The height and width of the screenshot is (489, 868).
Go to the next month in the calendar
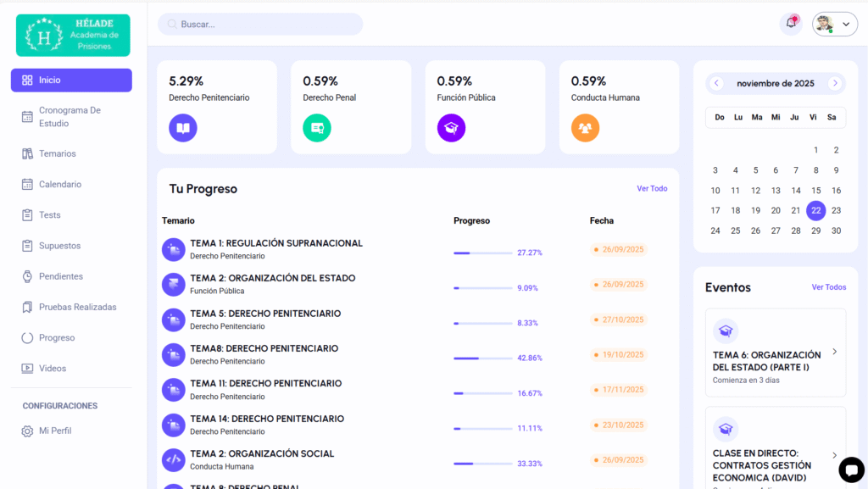tap(836, 83)
